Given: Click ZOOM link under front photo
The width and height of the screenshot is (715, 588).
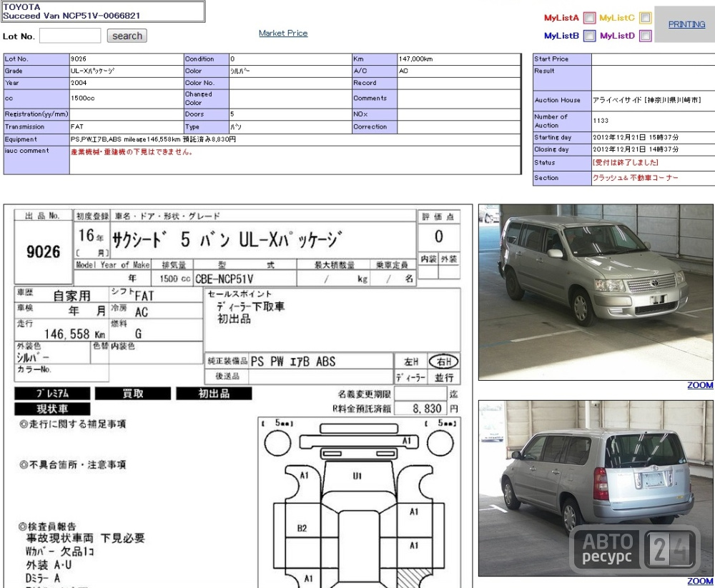Looking at the screenshot, I should [700, 385].
